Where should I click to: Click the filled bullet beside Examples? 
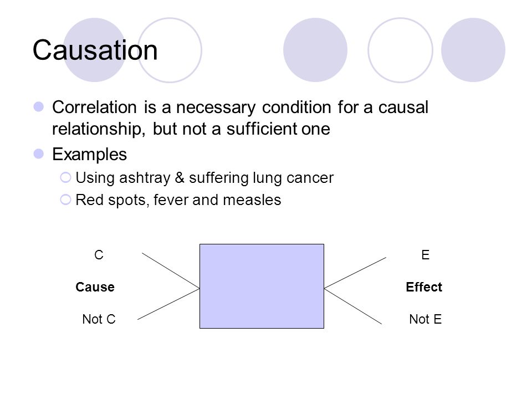click(x=39, y=154)
